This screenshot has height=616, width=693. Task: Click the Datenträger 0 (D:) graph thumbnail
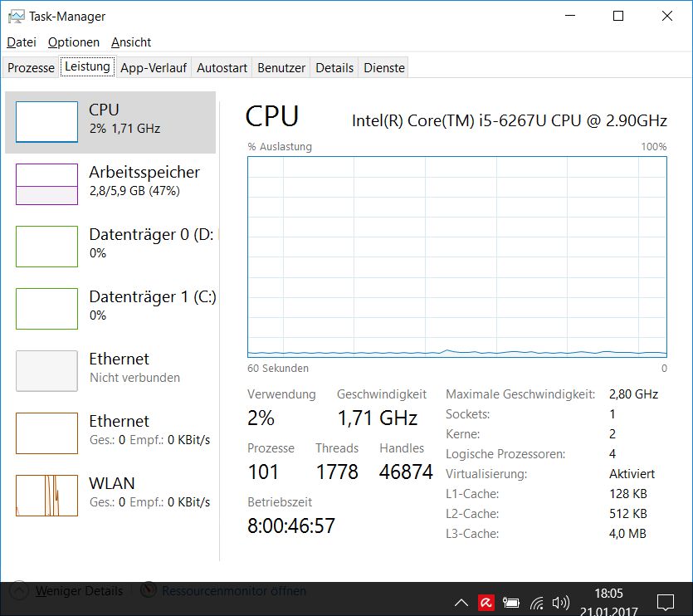coord(46,247)
